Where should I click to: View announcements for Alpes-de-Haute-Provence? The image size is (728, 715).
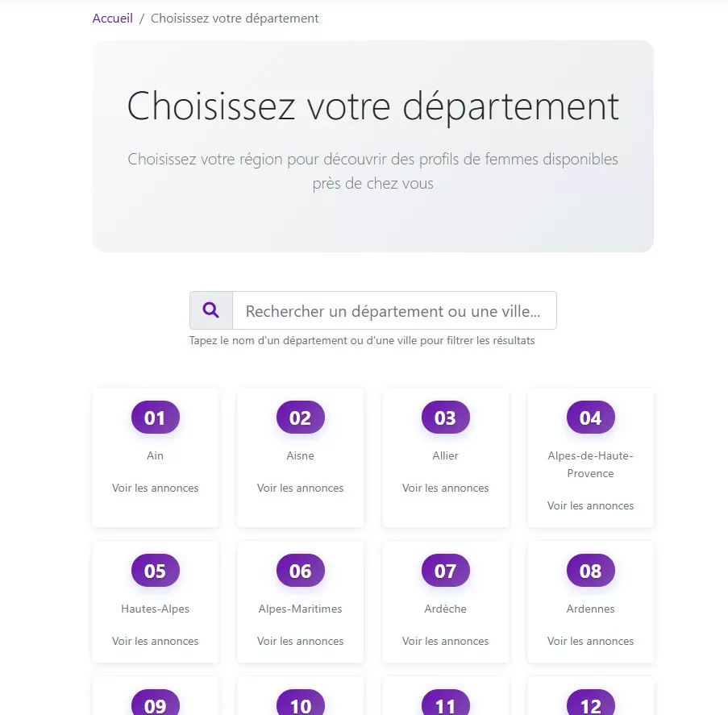590,505
